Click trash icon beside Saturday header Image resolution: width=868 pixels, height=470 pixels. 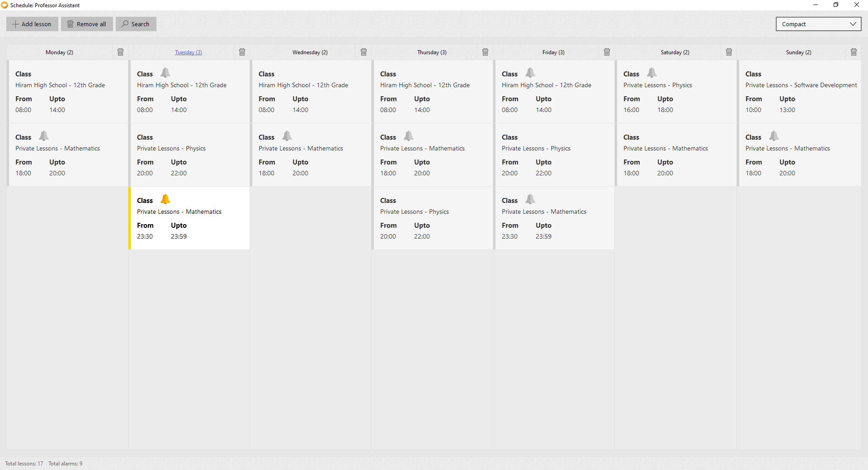tap(729, 52)
